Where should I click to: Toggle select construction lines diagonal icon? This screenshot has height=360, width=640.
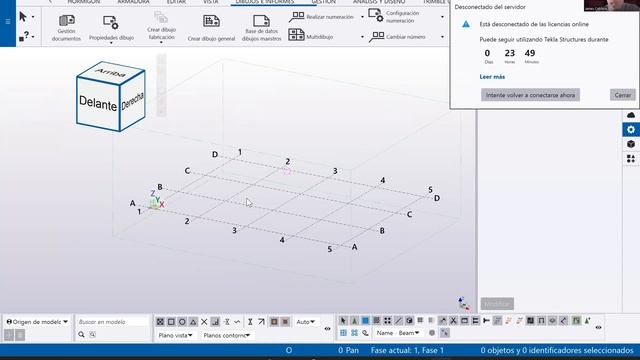click(398, 321)
